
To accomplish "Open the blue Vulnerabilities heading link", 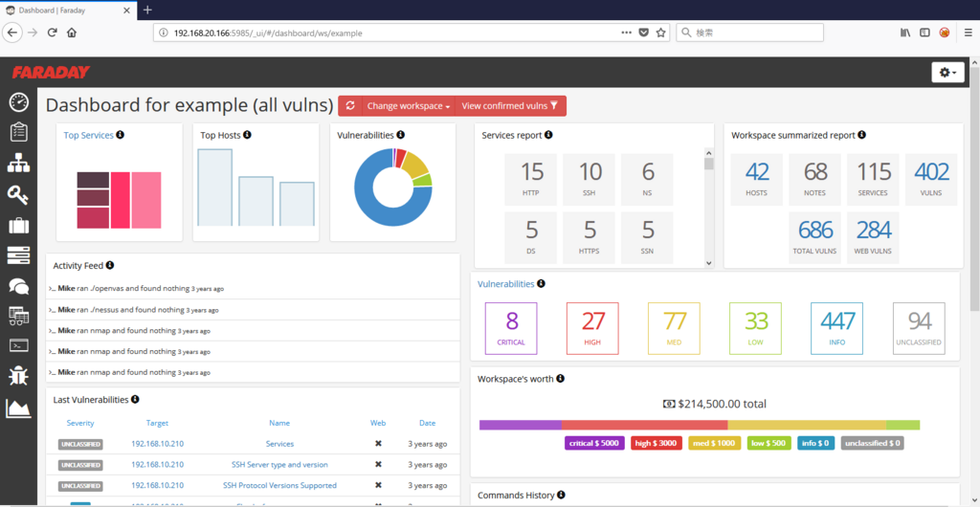I will (505, 283).
